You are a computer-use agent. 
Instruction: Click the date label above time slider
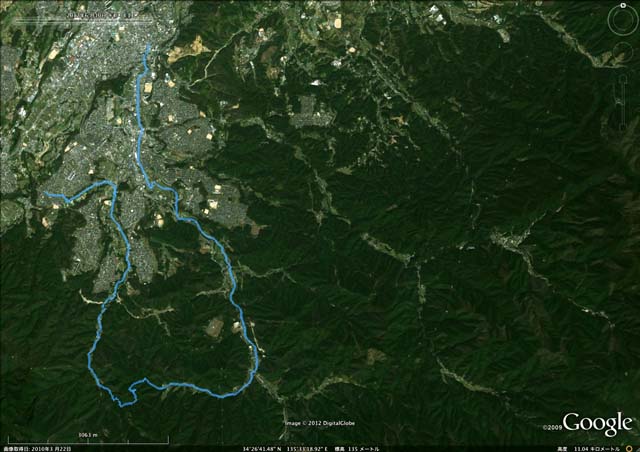(101, 15)
